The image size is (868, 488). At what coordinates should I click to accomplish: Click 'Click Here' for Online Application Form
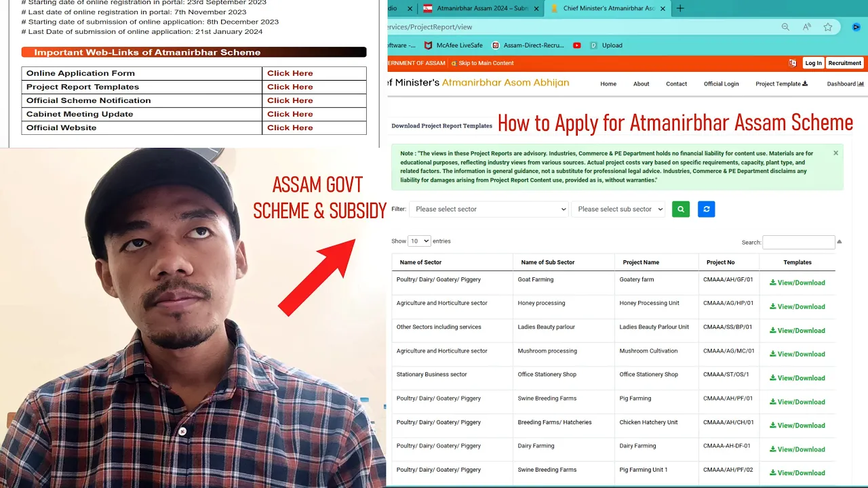pos(290,73)
